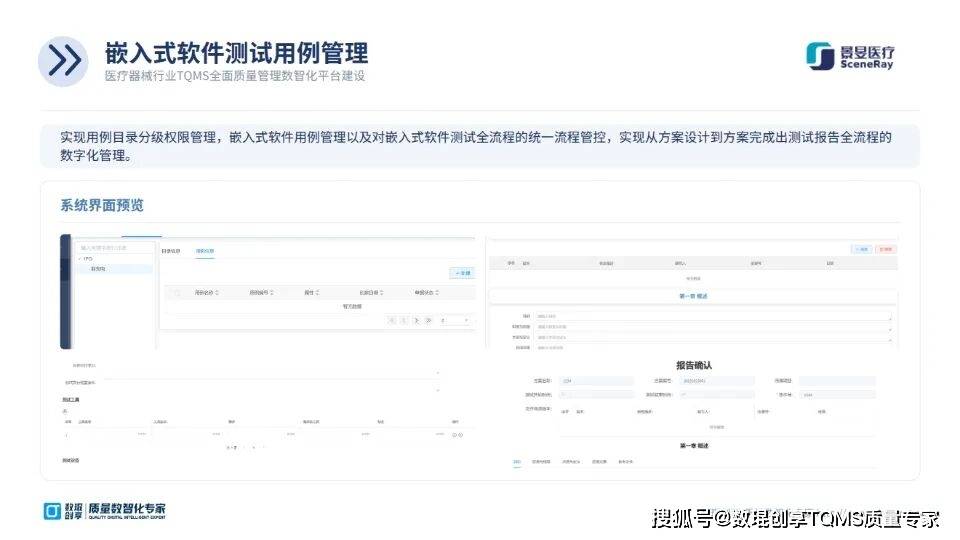
Task: Click the double-chevron icon beside the slide title
Action: click(64, 61)
